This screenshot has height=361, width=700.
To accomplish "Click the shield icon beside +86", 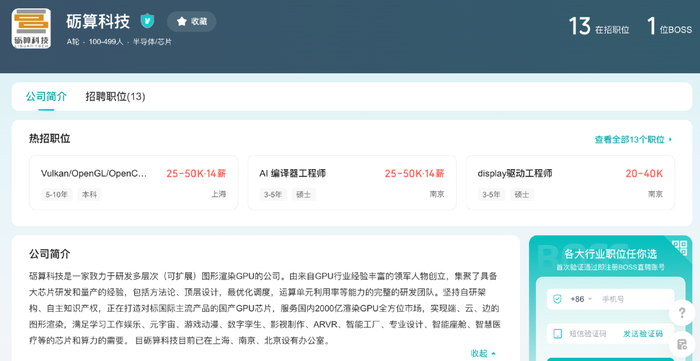I will (x=557, y=299).
